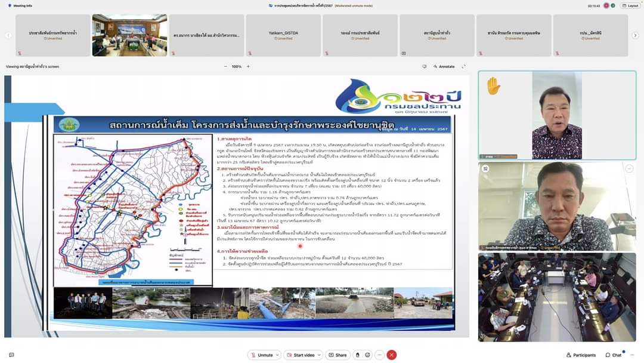Select the active speaker video with raised hand
The height and width of the screenshot is (363, 644).
coord(558,115)
